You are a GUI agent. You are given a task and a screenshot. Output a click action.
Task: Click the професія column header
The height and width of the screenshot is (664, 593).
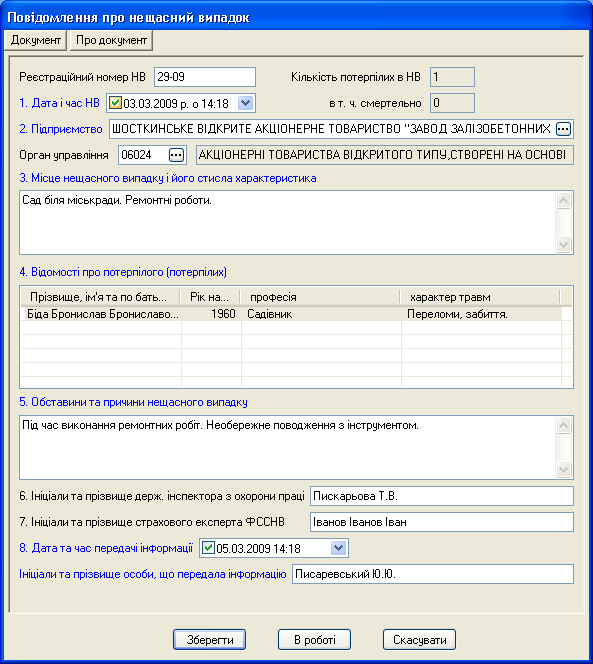(320, 297)
